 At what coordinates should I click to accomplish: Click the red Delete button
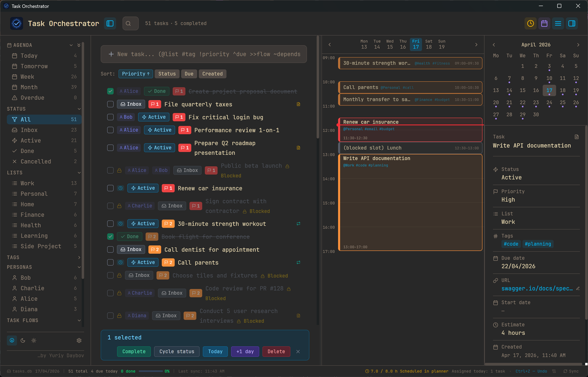tap(276, 352)
